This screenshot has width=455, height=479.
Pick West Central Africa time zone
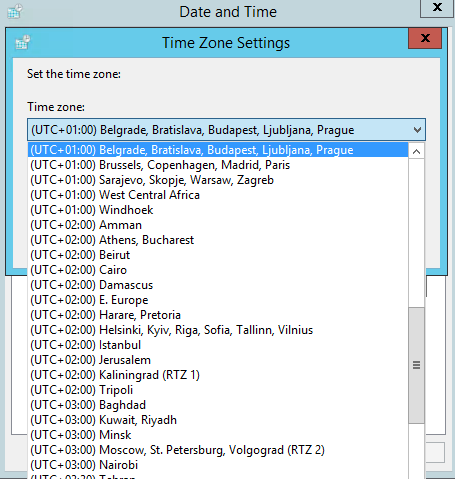coord(218,195)
